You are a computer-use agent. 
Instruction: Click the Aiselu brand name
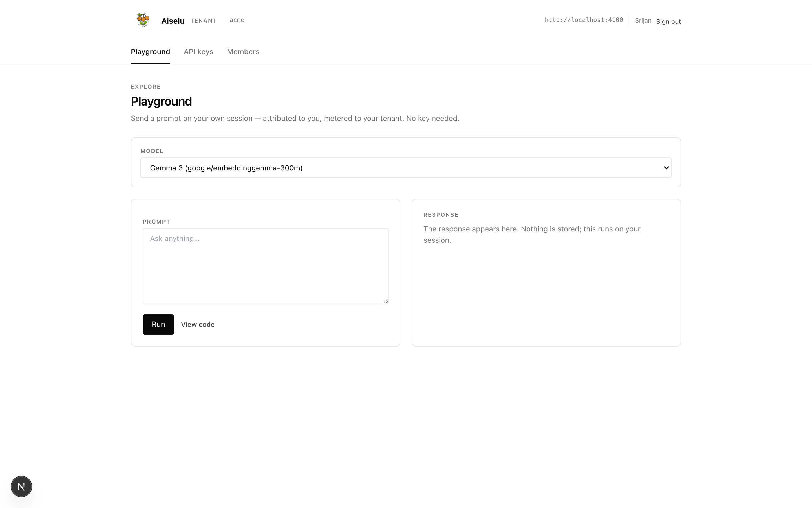point(173,21)
